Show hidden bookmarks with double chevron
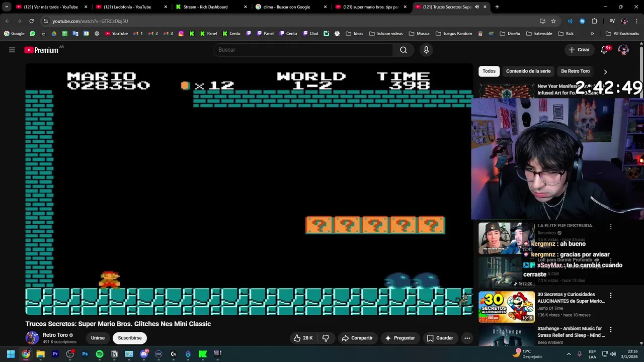 [x=592, y=34]
